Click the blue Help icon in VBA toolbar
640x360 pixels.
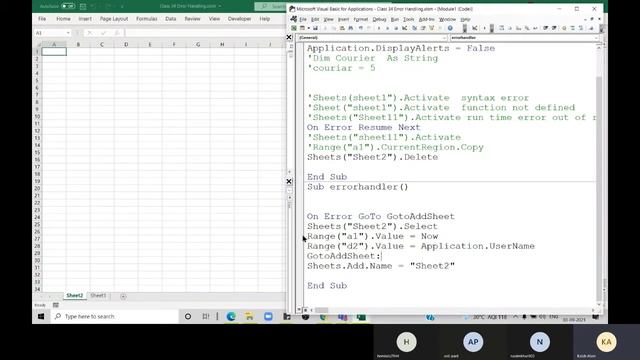(x=450, y=28)
